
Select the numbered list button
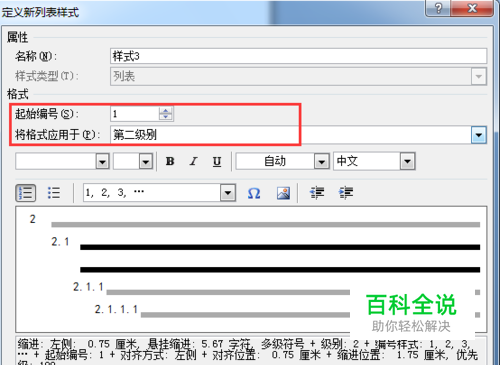click(x=26, y=193)
